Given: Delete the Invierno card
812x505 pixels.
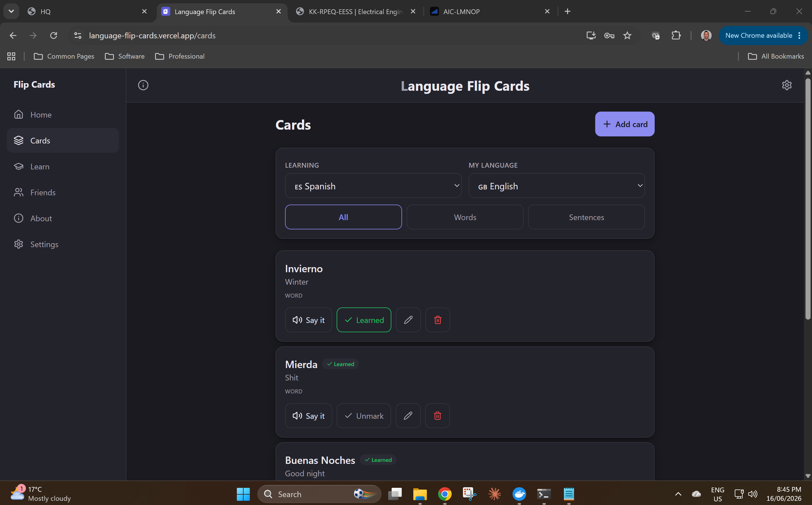Looking at the screenshot, I should pyautogui.click(x=438, y=320).
